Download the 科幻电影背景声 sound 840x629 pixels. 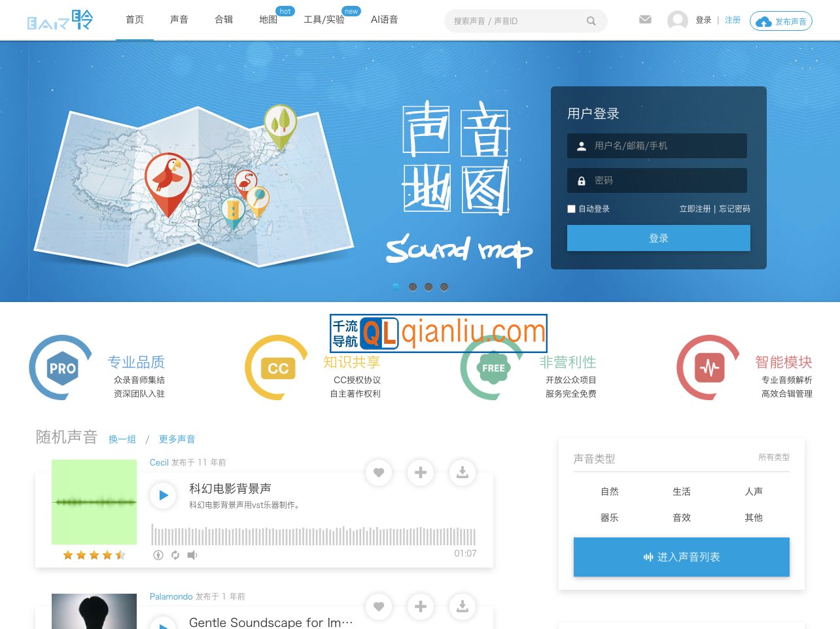click(463, 473)
